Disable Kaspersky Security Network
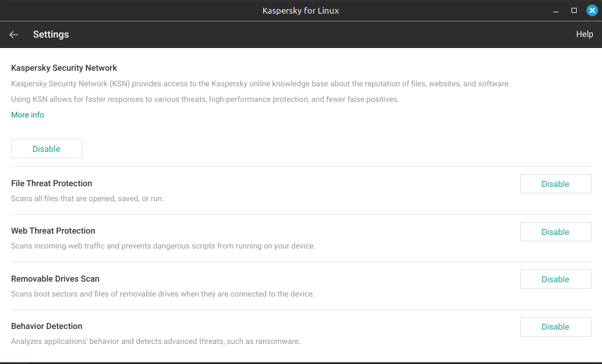The height and width of the screenshot is (364, 602). 47,149
